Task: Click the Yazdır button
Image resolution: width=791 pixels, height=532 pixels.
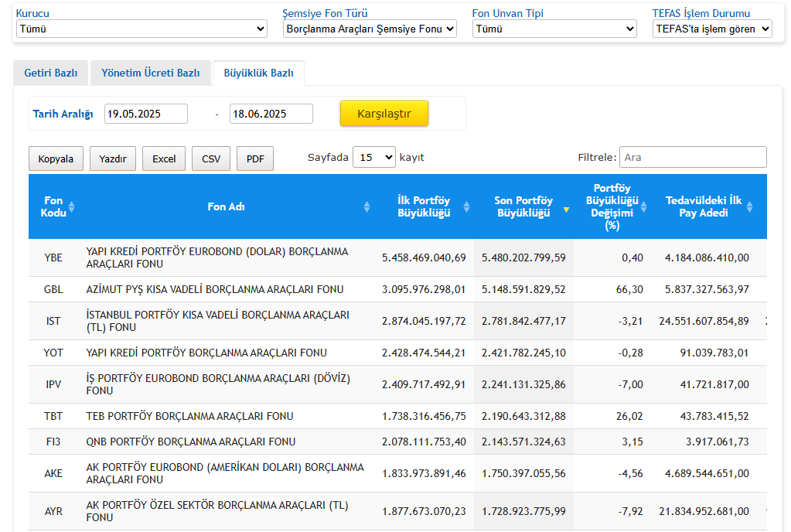Action: pos(112,159)
